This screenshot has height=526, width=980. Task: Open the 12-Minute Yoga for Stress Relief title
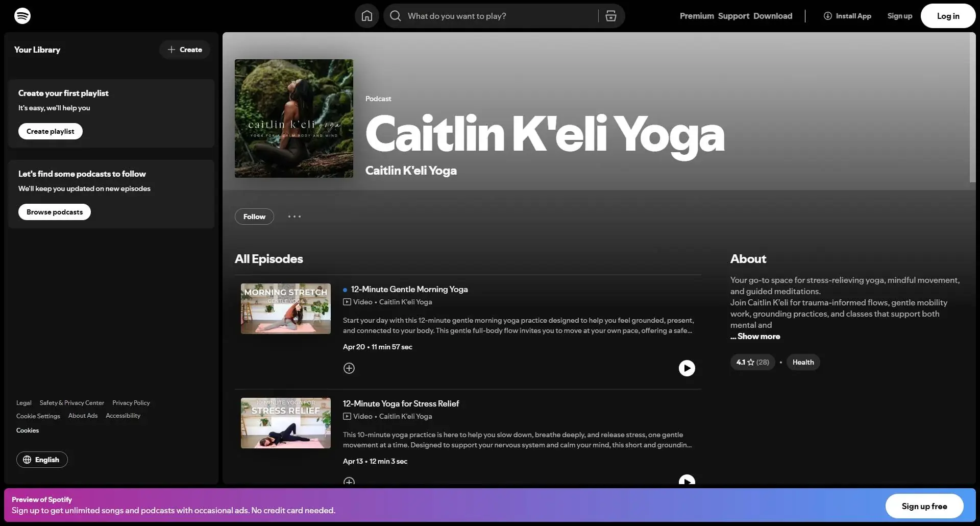coord(401,404)
